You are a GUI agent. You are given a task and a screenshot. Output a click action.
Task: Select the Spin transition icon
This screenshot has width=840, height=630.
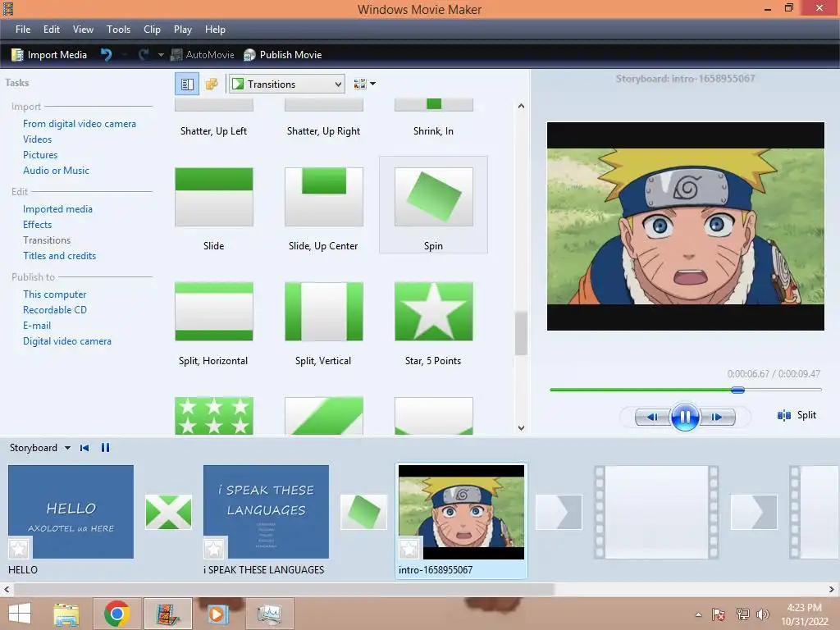(x=433, y=197)
